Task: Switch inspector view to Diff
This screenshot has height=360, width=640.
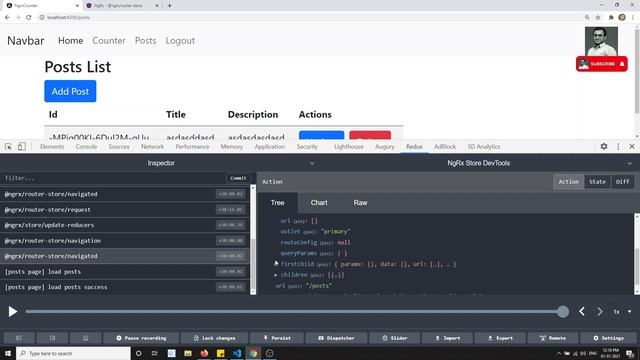Action: (622, 182)
